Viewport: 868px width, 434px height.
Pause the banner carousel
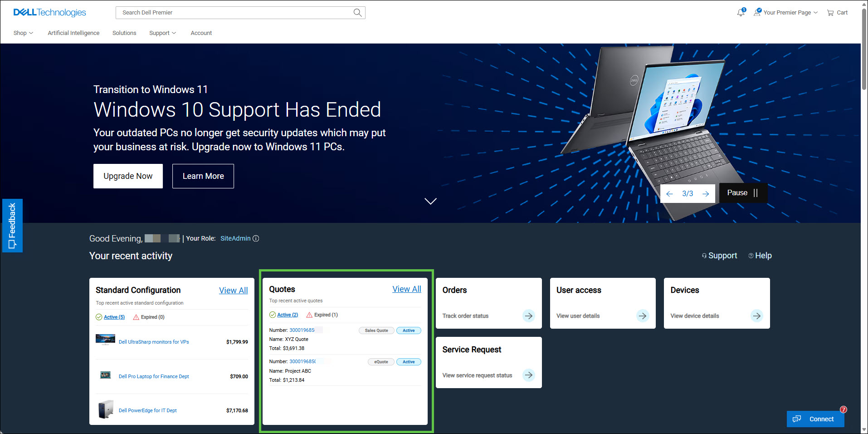[x=743, y=192]
